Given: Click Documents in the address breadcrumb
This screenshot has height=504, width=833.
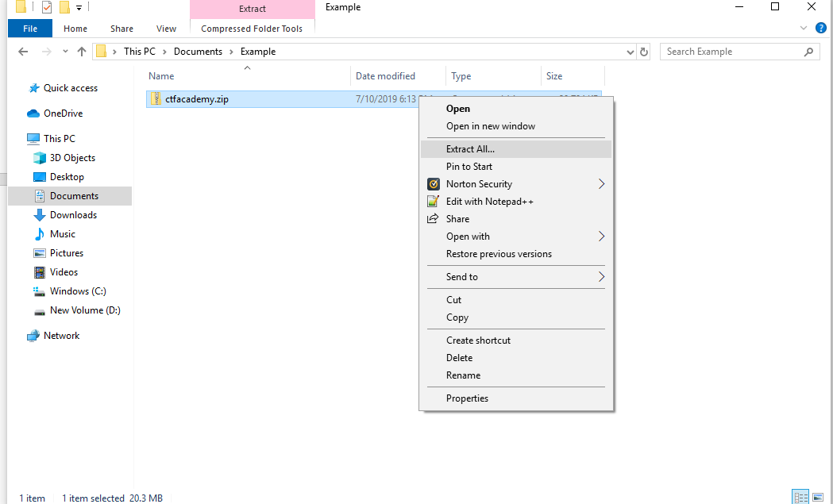Looking at the screenshot, I should pyautogui.click(x=198, y=52).
